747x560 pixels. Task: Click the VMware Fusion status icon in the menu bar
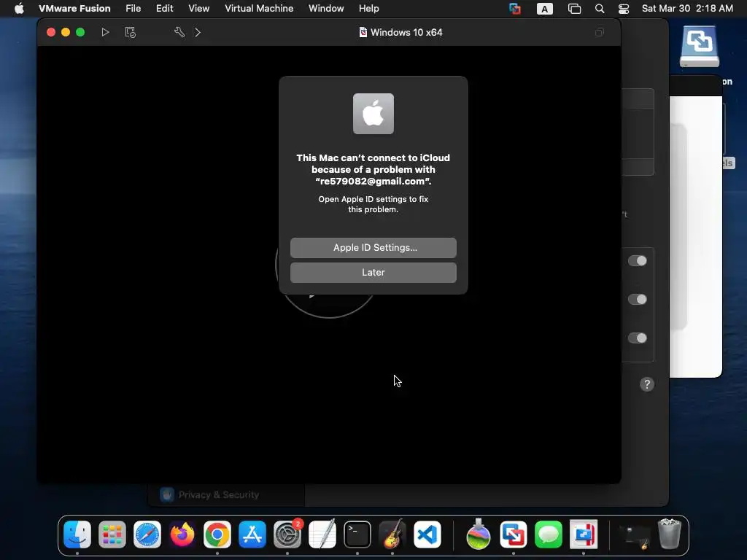(x=514, y=9)
